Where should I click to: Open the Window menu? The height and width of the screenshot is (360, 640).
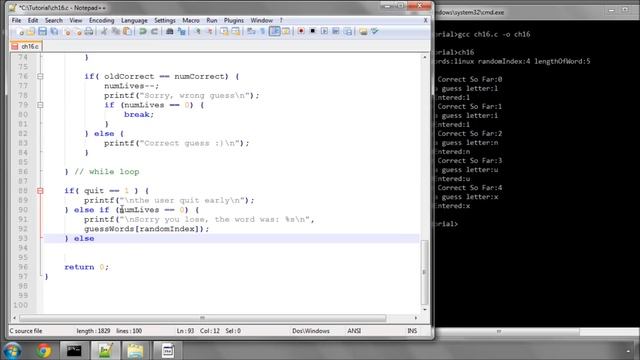262,20
